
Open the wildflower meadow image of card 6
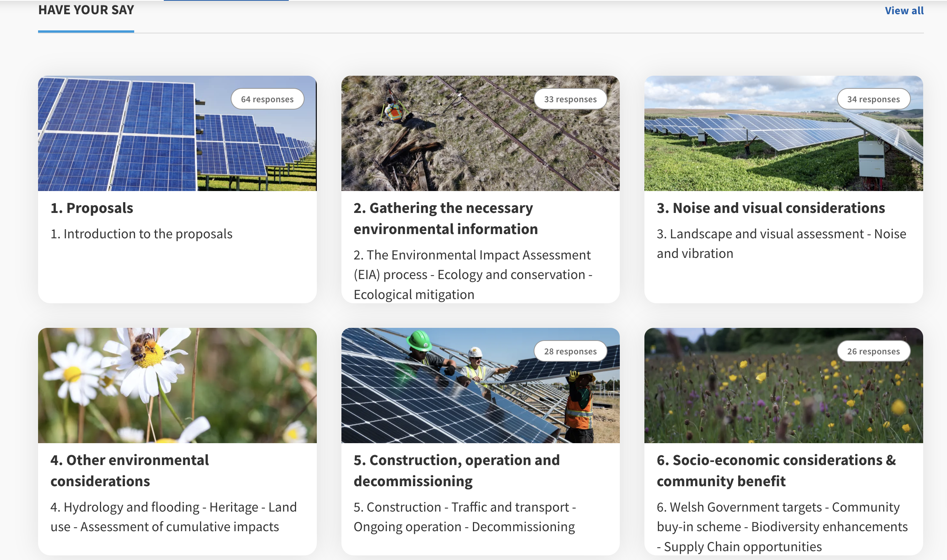[x=784, y=386]
